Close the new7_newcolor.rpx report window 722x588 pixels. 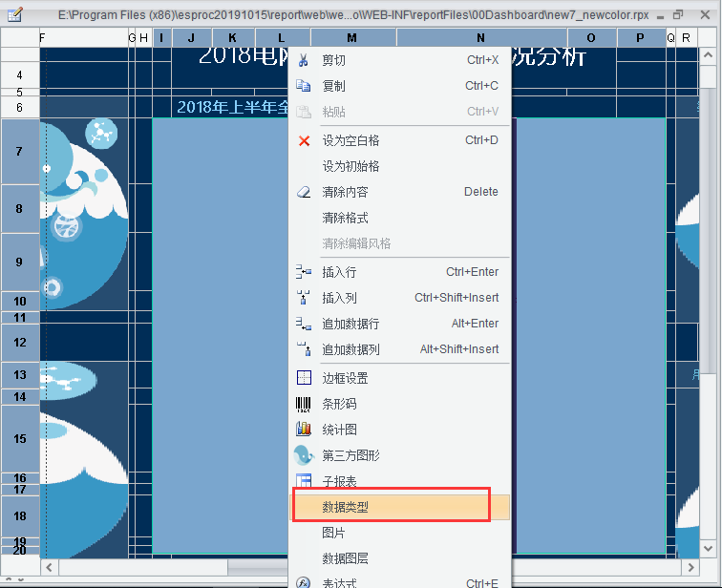point(705,15)
